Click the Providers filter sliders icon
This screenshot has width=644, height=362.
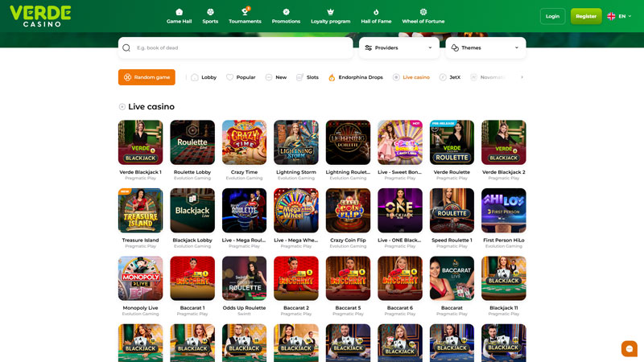(369, 47)
